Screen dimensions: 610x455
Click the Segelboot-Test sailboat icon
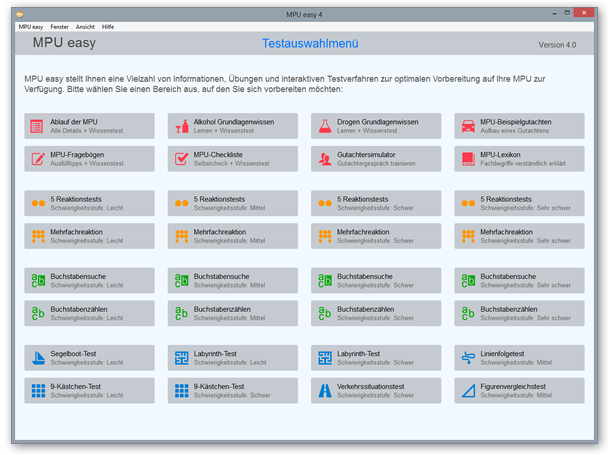pyautogui.click(x=37, y=358)
